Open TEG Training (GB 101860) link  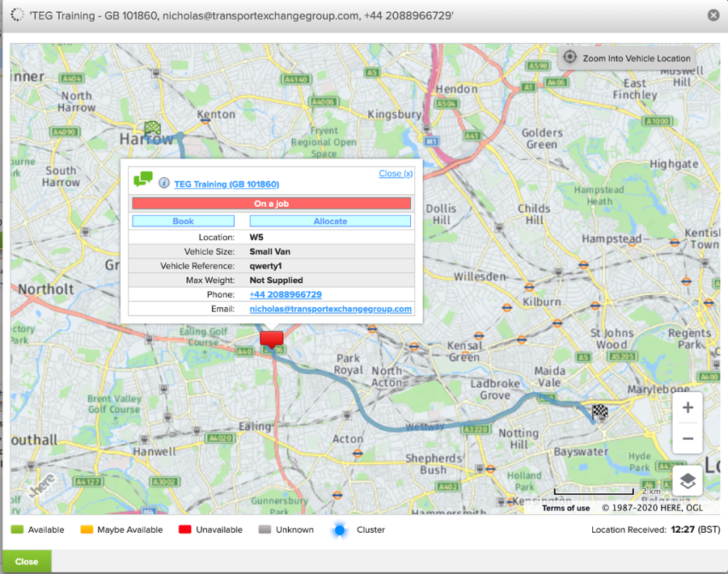pyautogui.click(x=226, y=184)
